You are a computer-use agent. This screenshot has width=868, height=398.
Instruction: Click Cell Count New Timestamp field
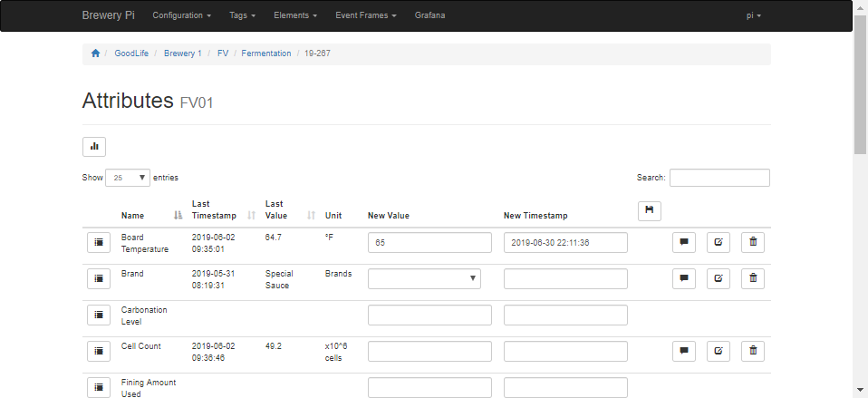[565, 351]
